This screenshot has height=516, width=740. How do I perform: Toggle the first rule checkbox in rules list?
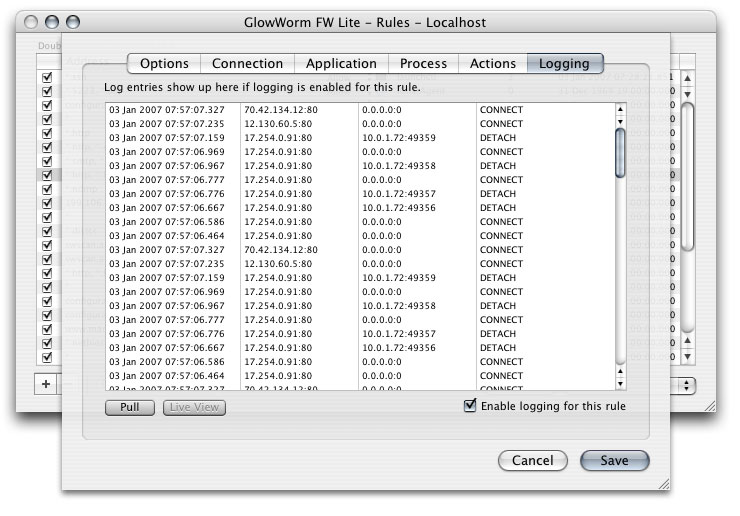[x=47, y=77]
